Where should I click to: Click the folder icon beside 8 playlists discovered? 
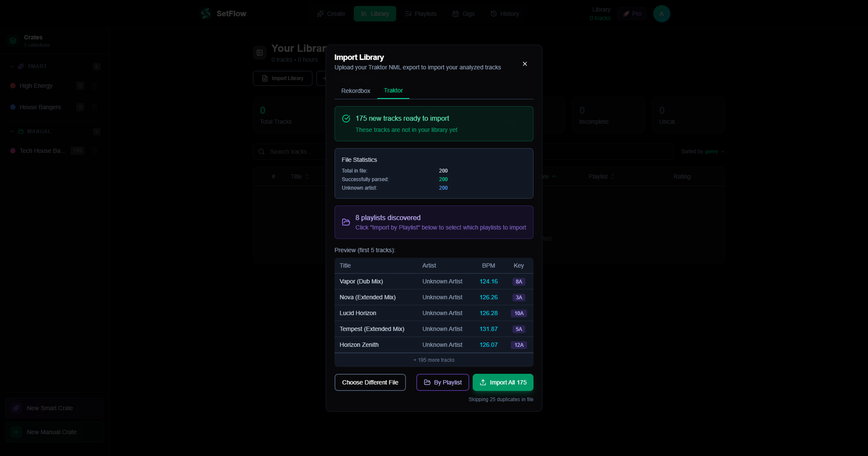click(346, 222)
